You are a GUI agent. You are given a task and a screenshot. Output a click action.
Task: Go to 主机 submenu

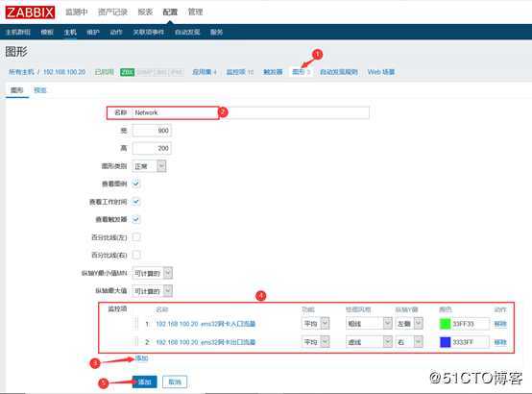[70, 32]
